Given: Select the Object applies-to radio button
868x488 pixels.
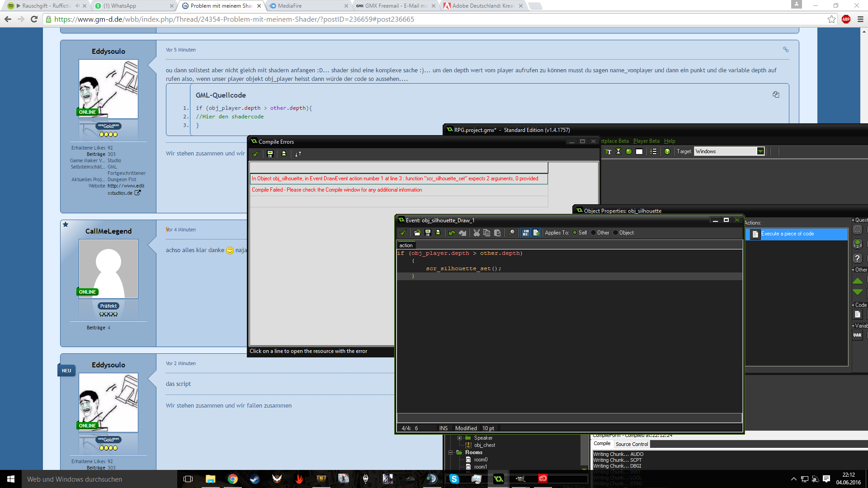Looking at the screenshot, I should coord(615,233).
